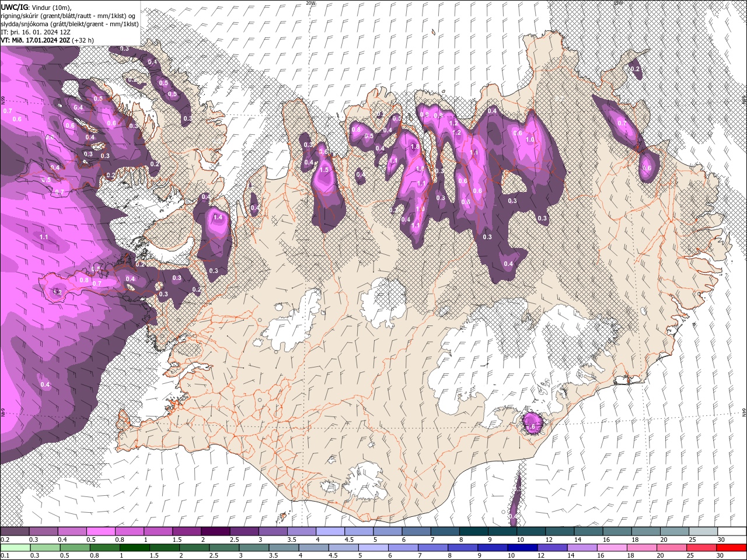Pick the red rain swatch between 25 and 30

tap(701, 548)
